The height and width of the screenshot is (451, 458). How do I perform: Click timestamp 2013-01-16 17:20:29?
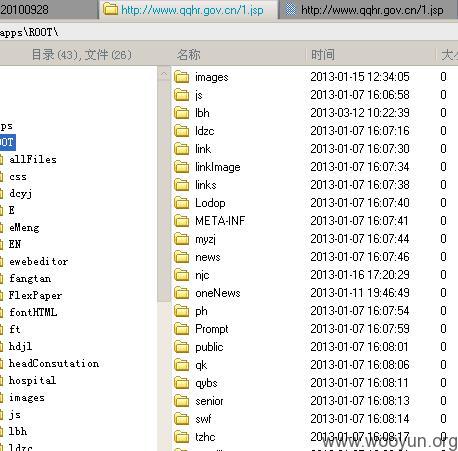pos(360,275)
